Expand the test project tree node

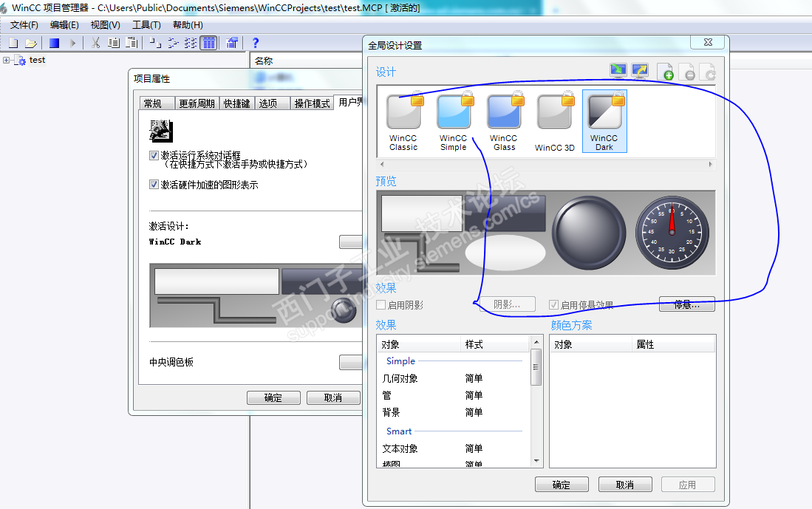(6, 60)
